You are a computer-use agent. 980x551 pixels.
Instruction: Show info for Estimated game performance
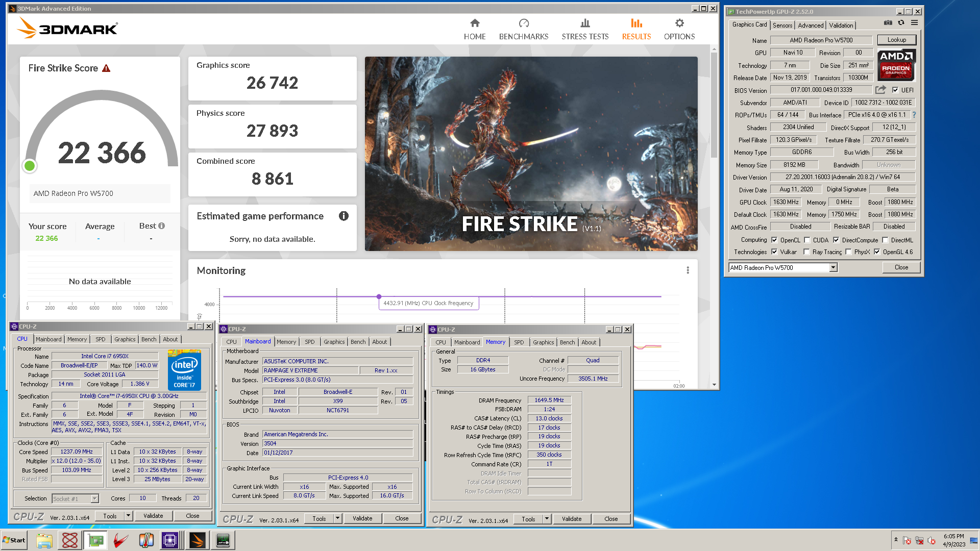[344, 216]
